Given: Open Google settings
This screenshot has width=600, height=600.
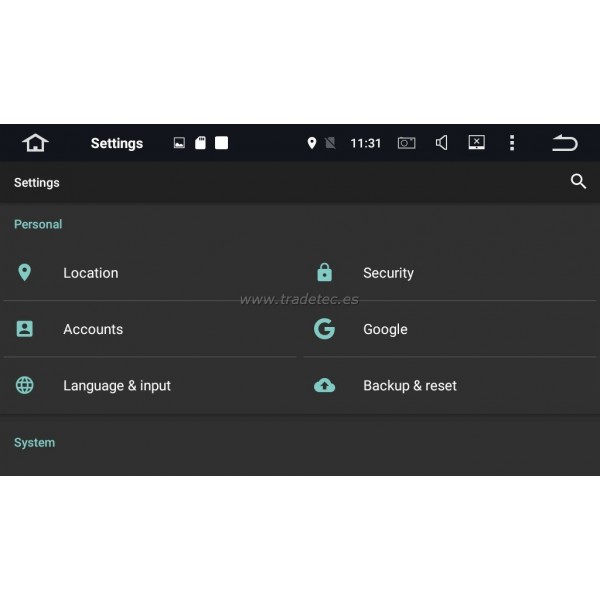Looking at the screenshot, I should click(385, 329).
